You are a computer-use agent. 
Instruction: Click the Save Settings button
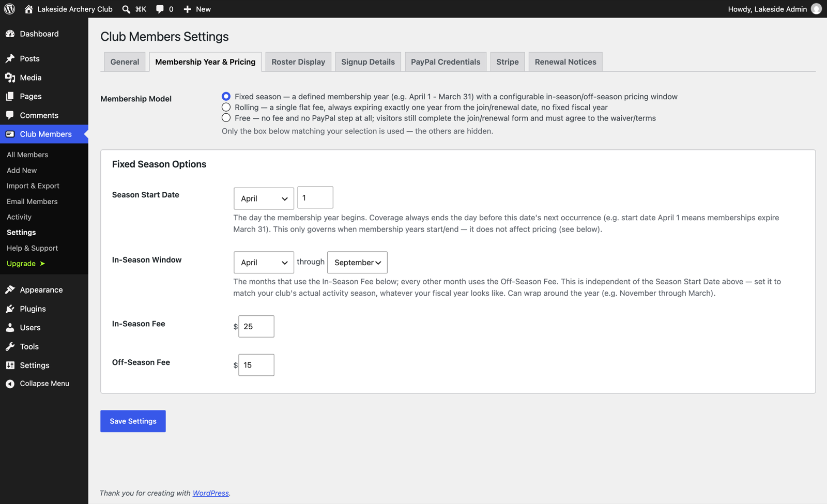(x=133, y=421)
